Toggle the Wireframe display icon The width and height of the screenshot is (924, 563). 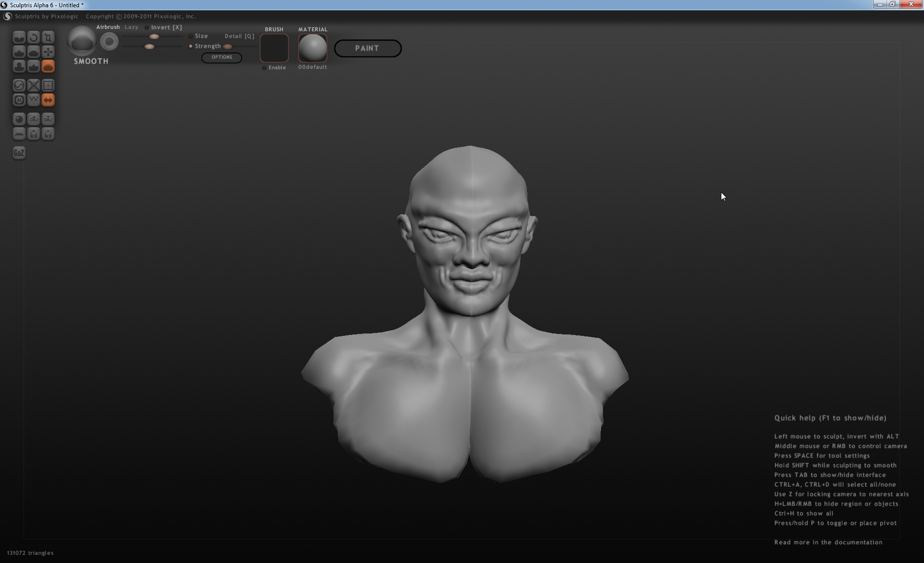point(33,100)
